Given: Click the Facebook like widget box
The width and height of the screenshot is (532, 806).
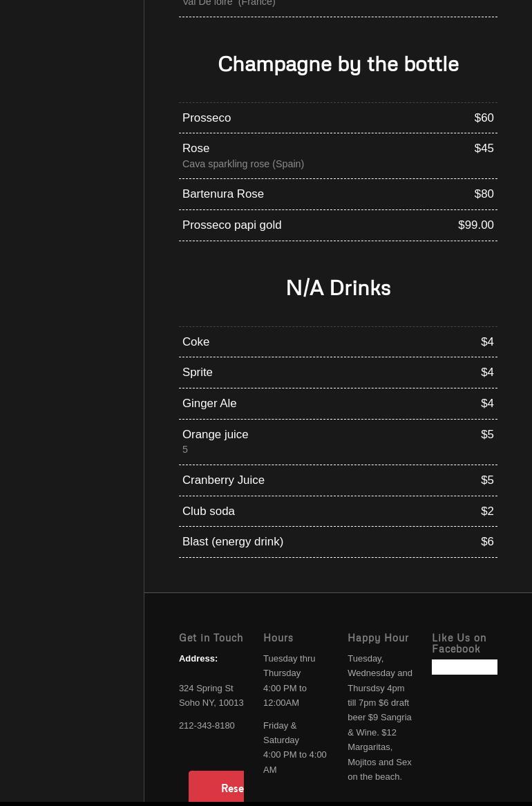Looking at the screenshot, I should click(464, 666).
